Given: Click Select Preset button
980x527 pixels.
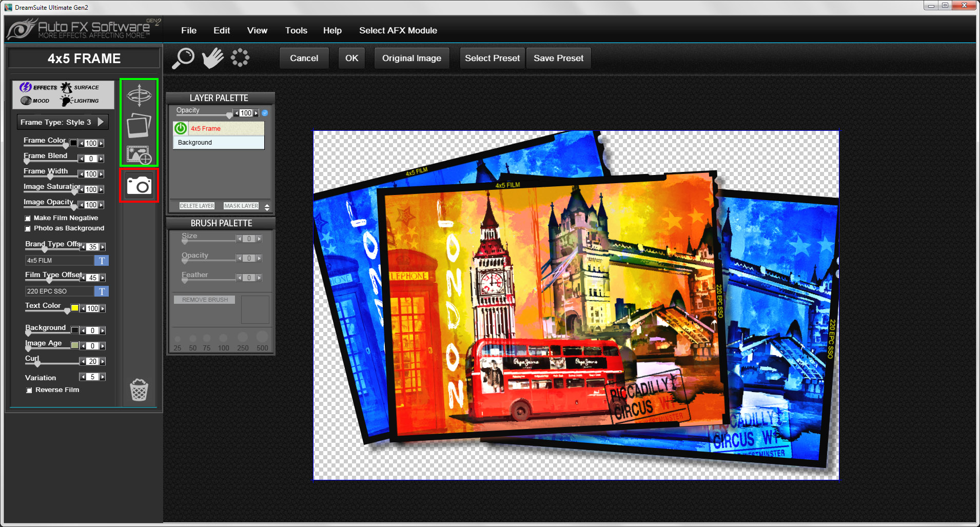Looking at the screenshot, I should [x=492, y=58].
